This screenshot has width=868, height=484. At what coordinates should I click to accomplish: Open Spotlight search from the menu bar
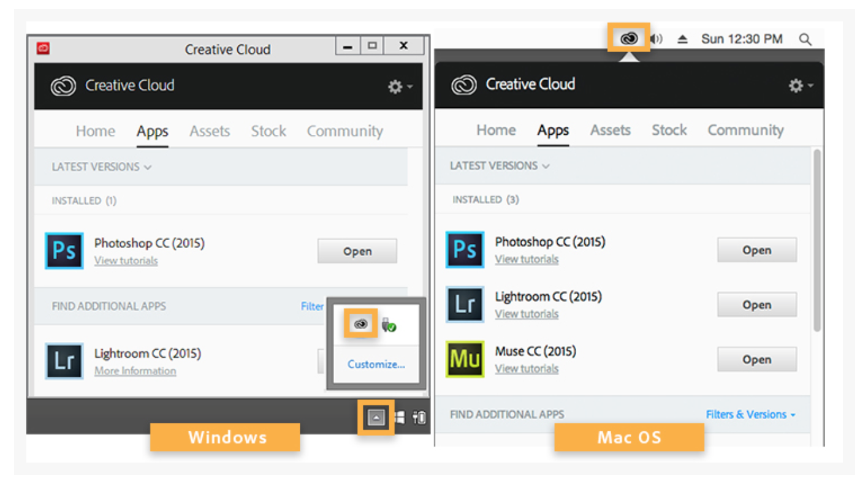[x=805, y=39]
